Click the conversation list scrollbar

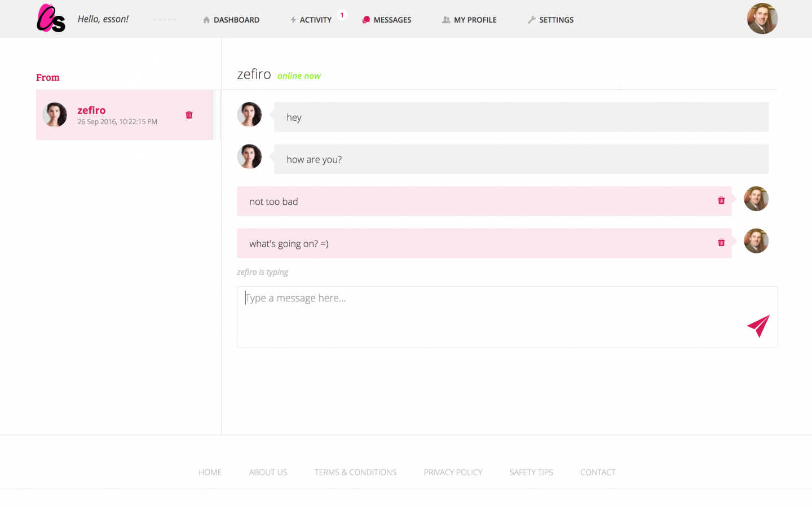click(217, 115)
